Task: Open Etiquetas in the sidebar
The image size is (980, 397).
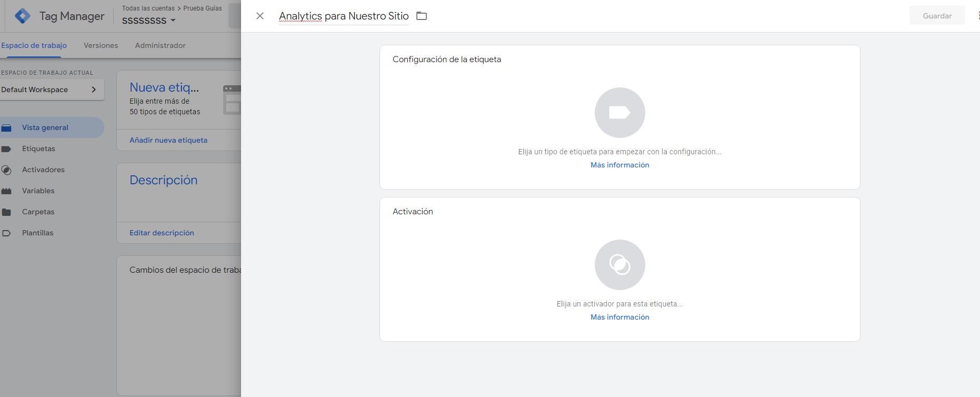Action: [x=38, y=148]
